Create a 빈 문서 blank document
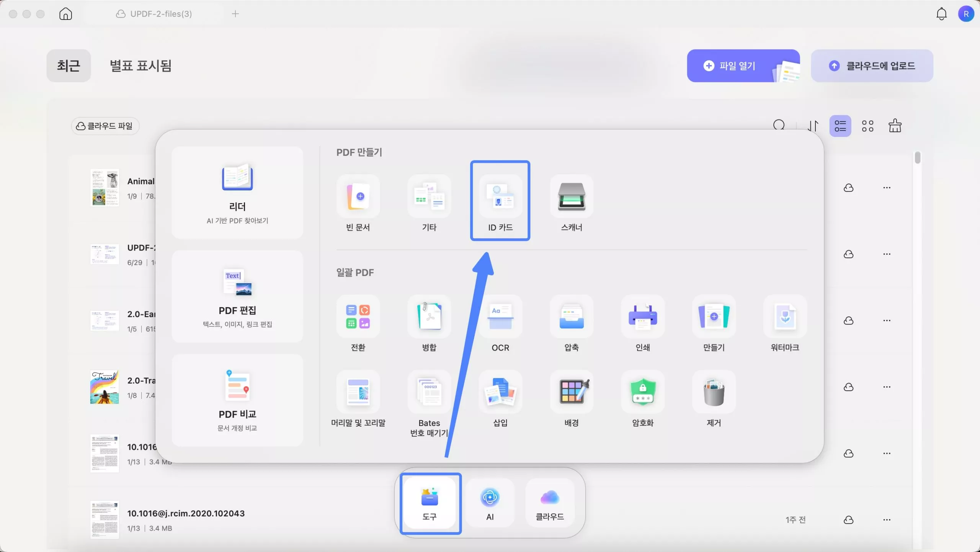The image size is (980, 552). coord(358,197)
